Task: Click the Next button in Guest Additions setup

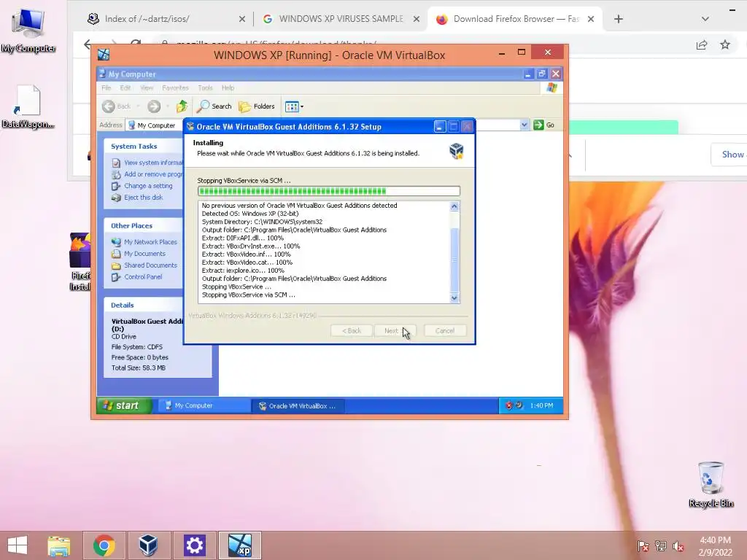Action: pos(395,330)
